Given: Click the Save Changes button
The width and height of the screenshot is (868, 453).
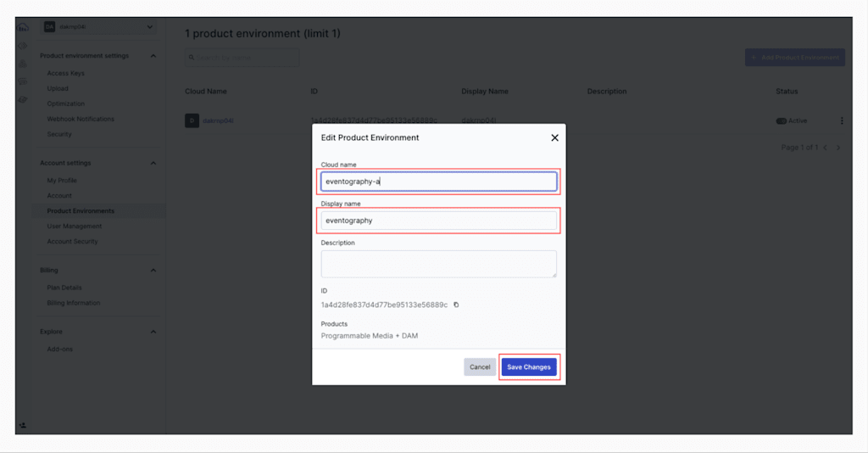Looking at the screenshot, I should tap(529, 367).
